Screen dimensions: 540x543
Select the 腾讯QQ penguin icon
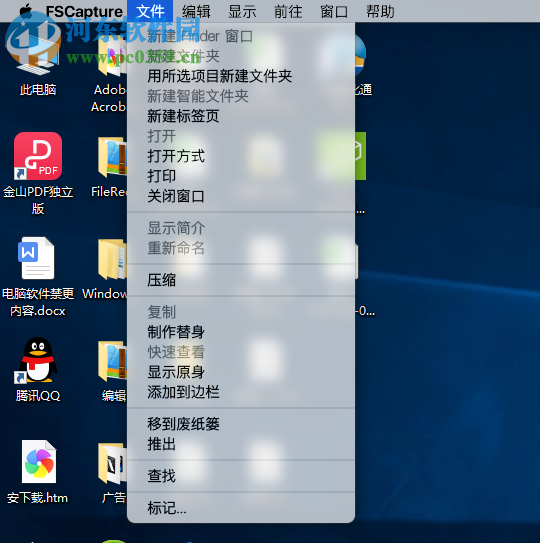(x=37, y=360)
